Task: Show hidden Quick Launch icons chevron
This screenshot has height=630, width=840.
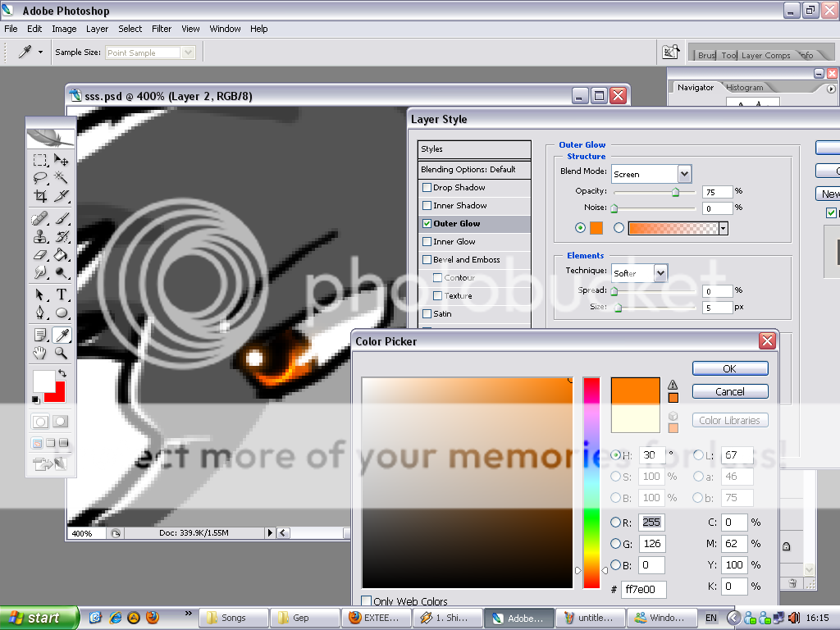Action: coord(188,613)
